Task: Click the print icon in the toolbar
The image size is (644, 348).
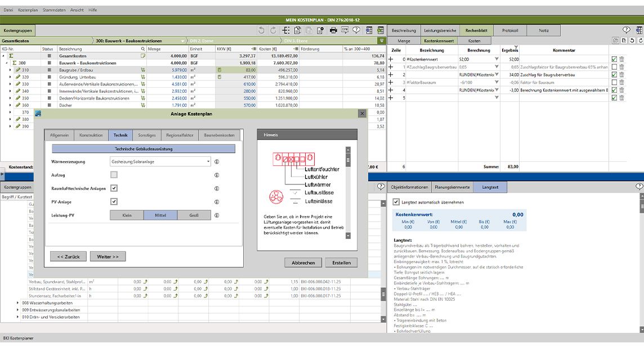Action: click(333, 30)
